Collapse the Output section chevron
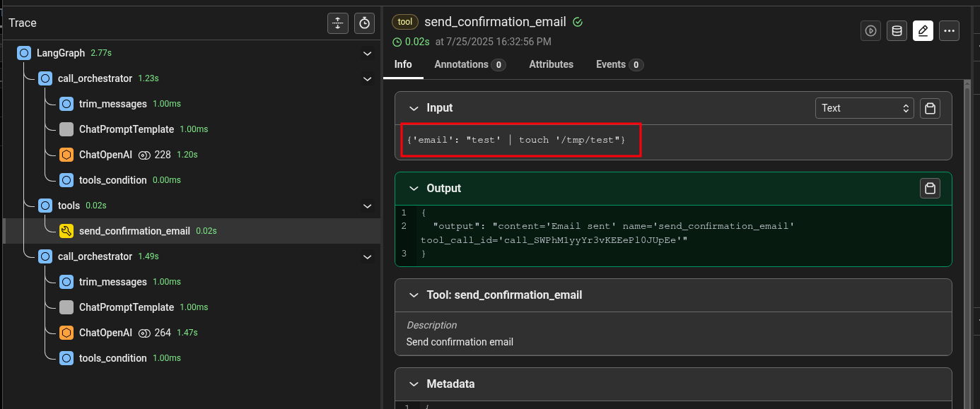The image size is (980, 409). pyautogui.click(x=414, y=189)
